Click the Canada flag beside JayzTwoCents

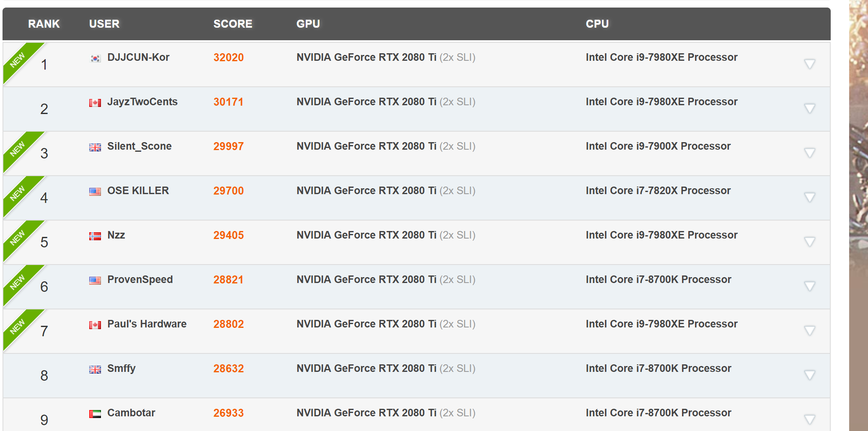pos(95,103)
